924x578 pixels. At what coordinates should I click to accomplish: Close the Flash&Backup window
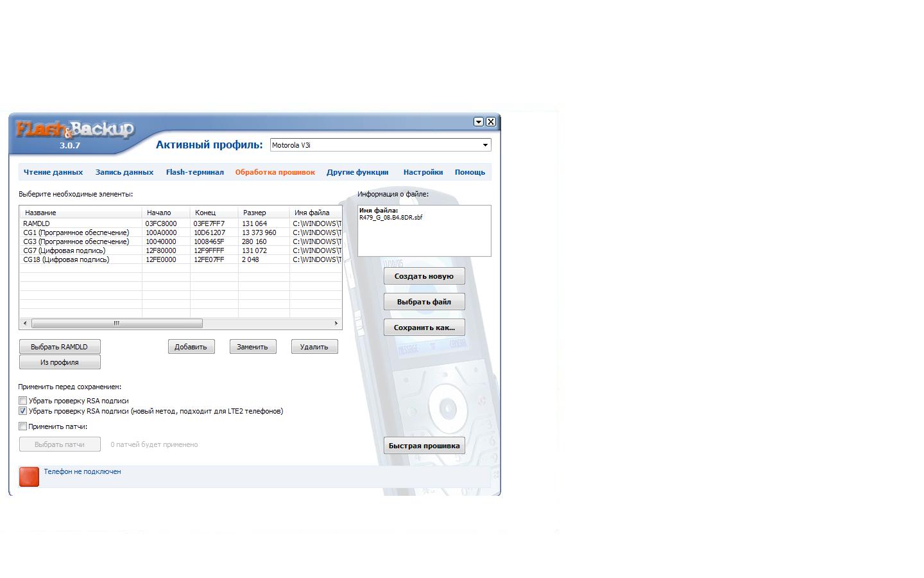pos(491,121)
